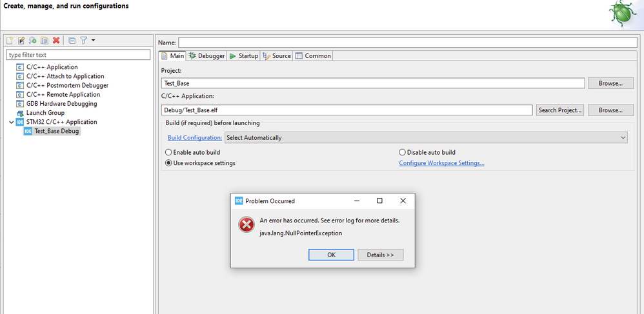644x314 pixels.
Task: Click the filter launch configurations icon
Action: coord(83,41)
